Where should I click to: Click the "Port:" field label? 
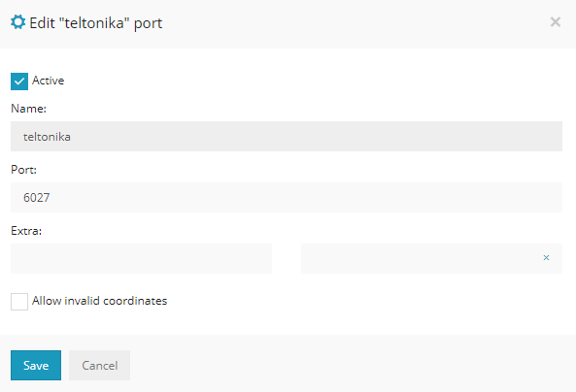point(24,170)
